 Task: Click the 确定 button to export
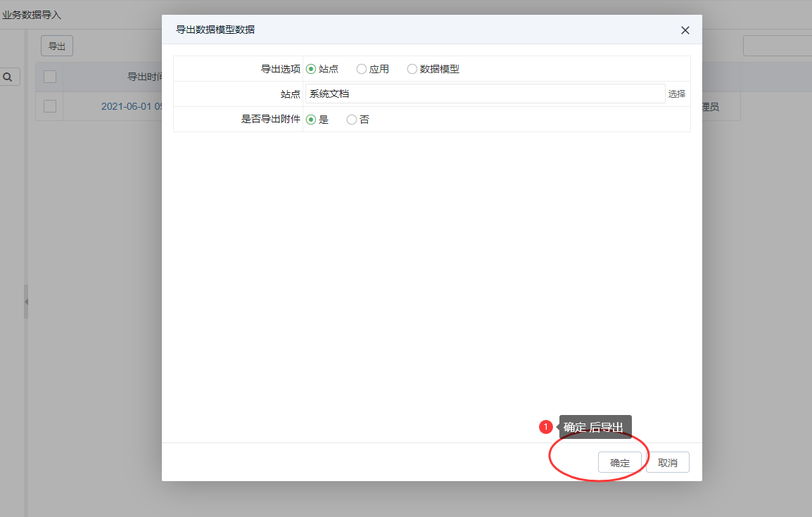click(x=620, y=462)
